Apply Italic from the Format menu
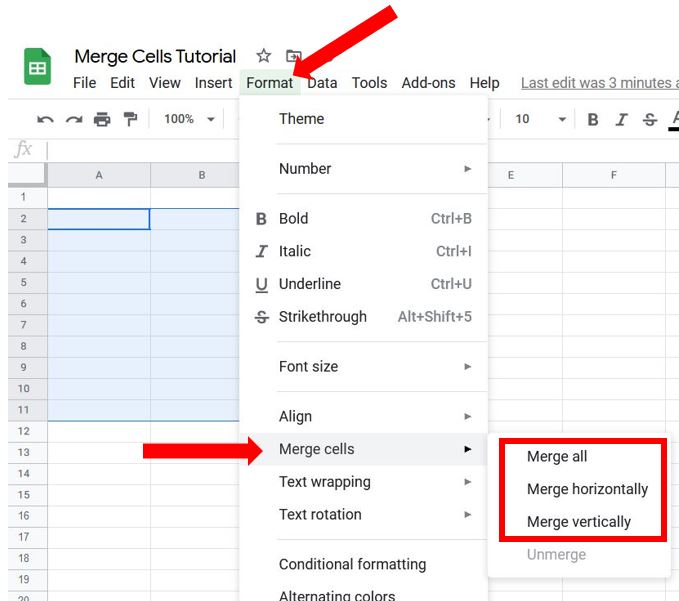Viewport: 679px width, 601px height. click(364, 251)
